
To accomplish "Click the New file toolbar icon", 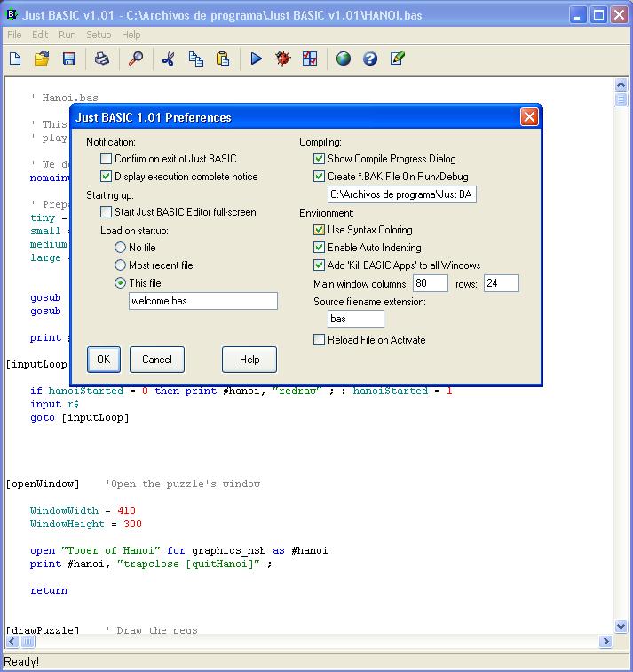I will 15,59.
